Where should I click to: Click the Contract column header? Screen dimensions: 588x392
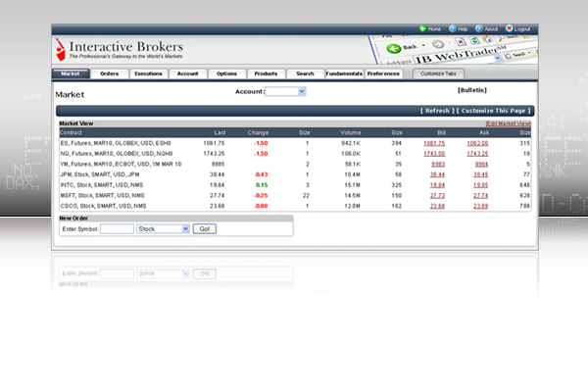click(71, 133)
